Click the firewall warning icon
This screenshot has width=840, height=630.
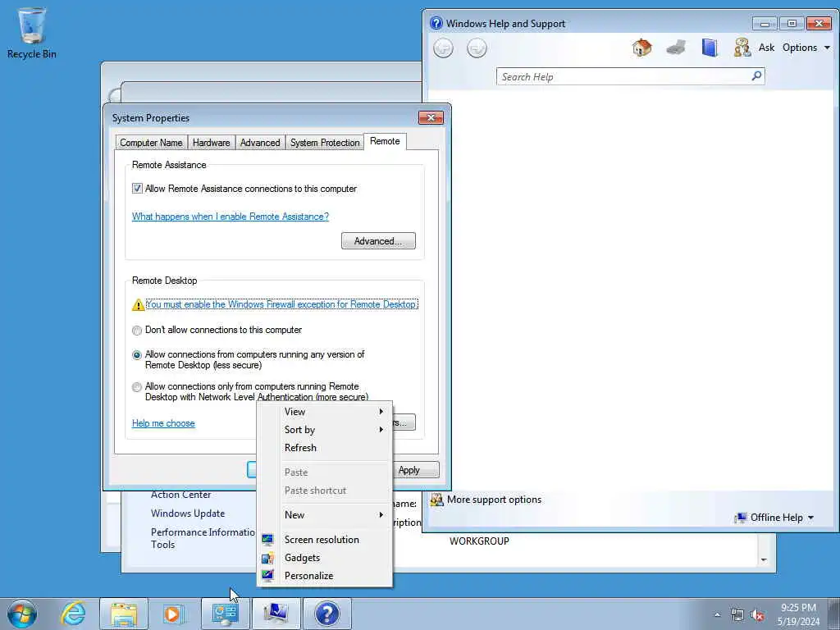click(x=138, y=305)
